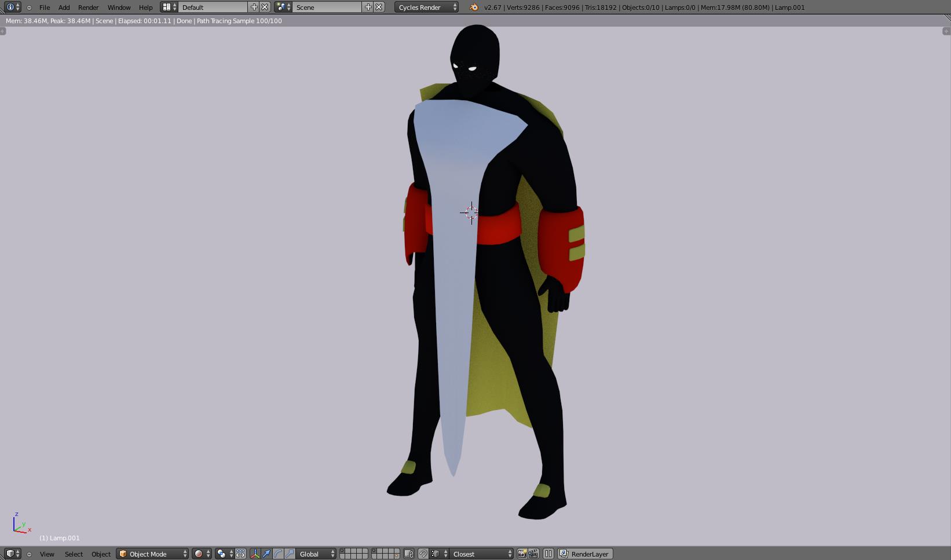Image resolution: width=951 pixels, height=560 pixels.
Task: Toggle the 3D manipulator widget
Action: click(255, 554)
